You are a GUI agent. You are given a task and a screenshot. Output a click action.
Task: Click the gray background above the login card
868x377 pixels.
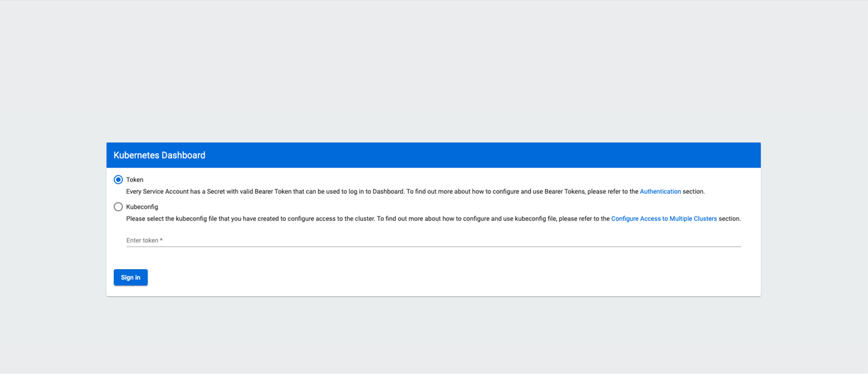click(x=433, y=71)
